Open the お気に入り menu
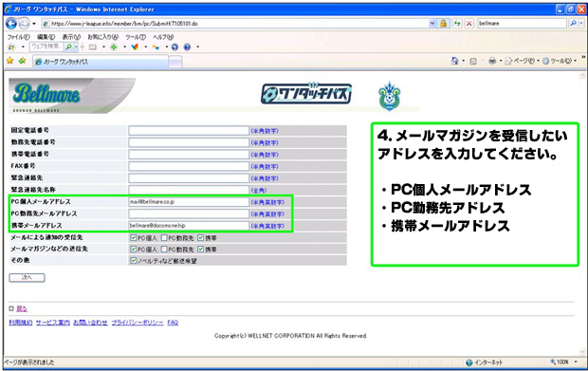 pyautogui.click(x=102, y=37)
